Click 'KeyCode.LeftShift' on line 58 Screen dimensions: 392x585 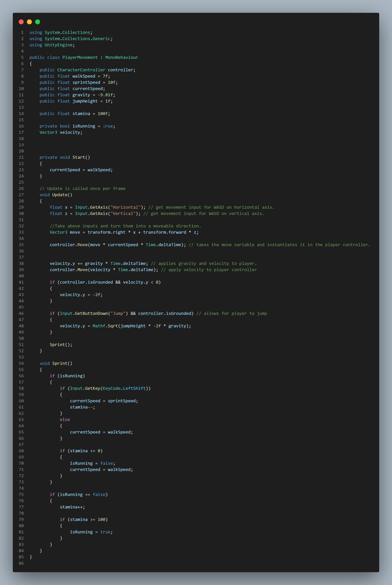click(x=124, y=389)
